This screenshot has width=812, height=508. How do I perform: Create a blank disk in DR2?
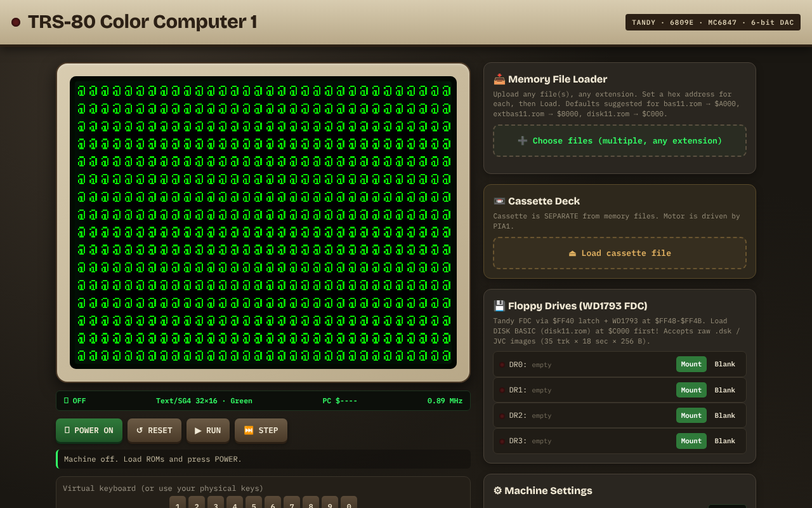point(725,415)
